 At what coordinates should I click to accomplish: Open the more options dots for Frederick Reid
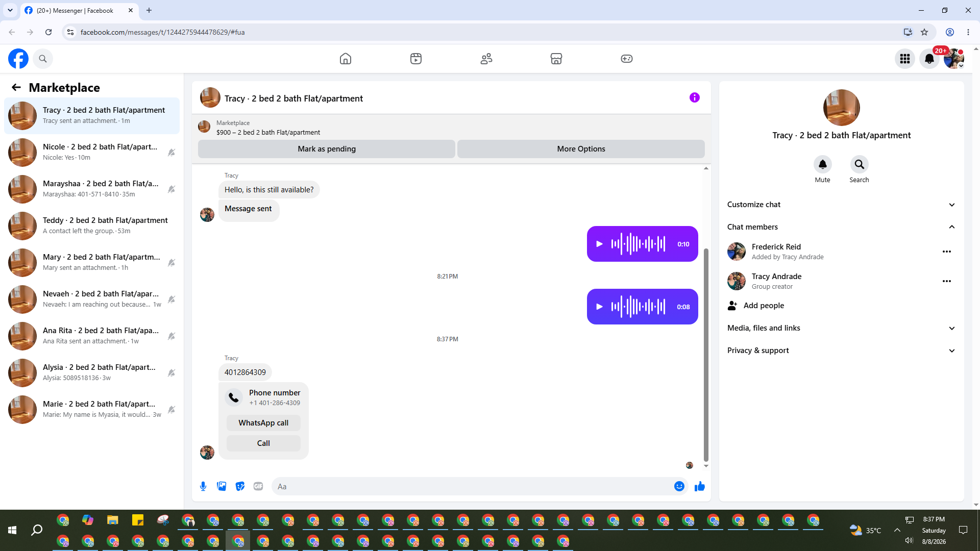pos(947,252)
